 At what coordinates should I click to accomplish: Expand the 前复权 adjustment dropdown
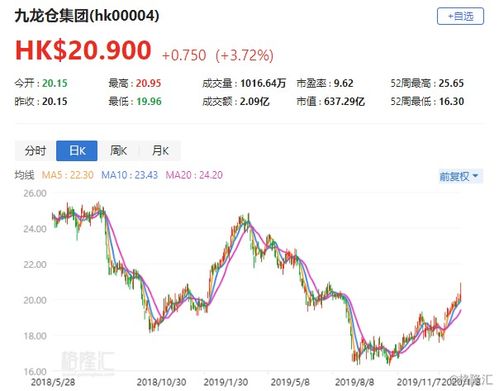point(460,176)
